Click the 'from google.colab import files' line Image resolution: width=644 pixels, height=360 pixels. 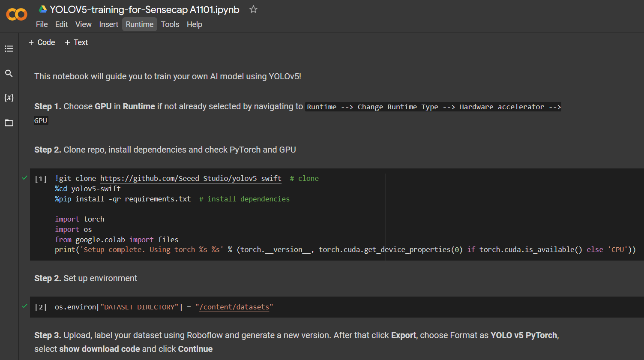tap(117, 240)
